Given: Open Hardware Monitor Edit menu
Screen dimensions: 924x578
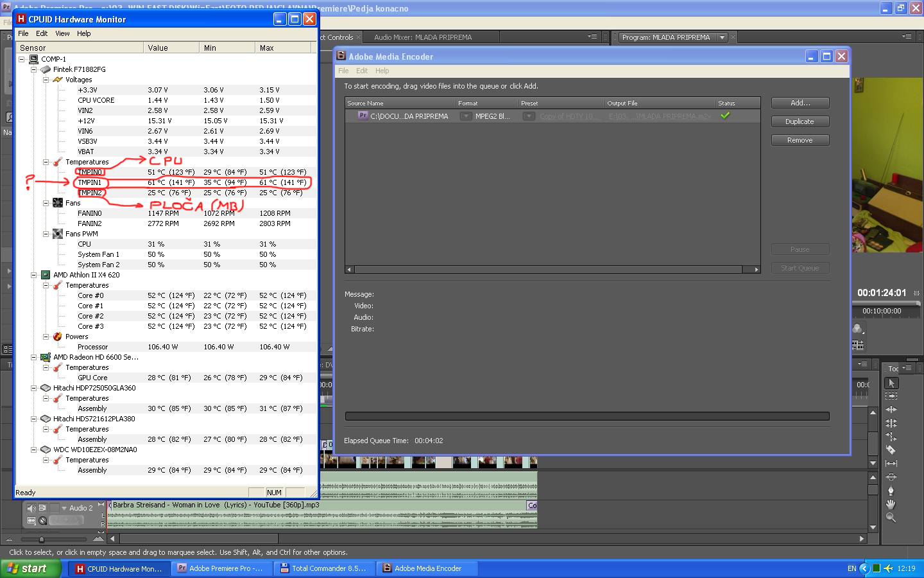Looking at the screenshot, I should (x=42, y=33).
